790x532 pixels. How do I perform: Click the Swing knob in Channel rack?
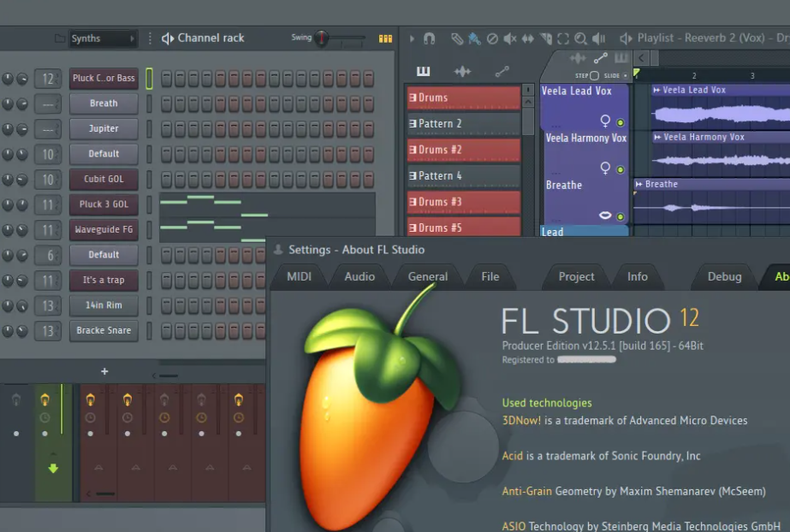(x=321, y=38)
